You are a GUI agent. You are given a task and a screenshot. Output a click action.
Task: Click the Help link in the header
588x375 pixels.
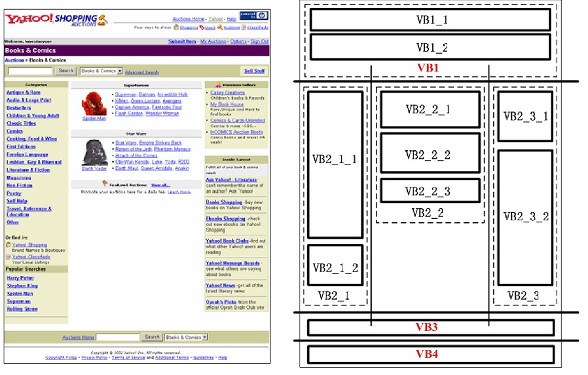pos(232,19)
